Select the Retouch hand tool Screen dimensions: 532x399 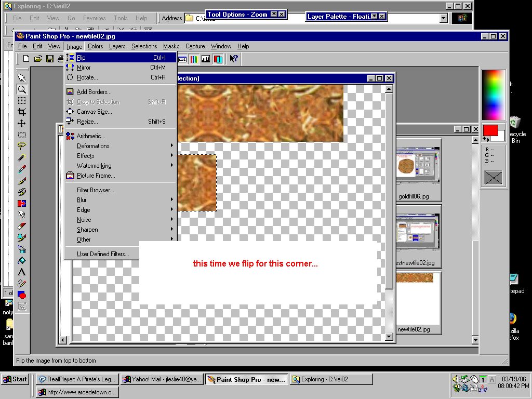tap(22, 215)
